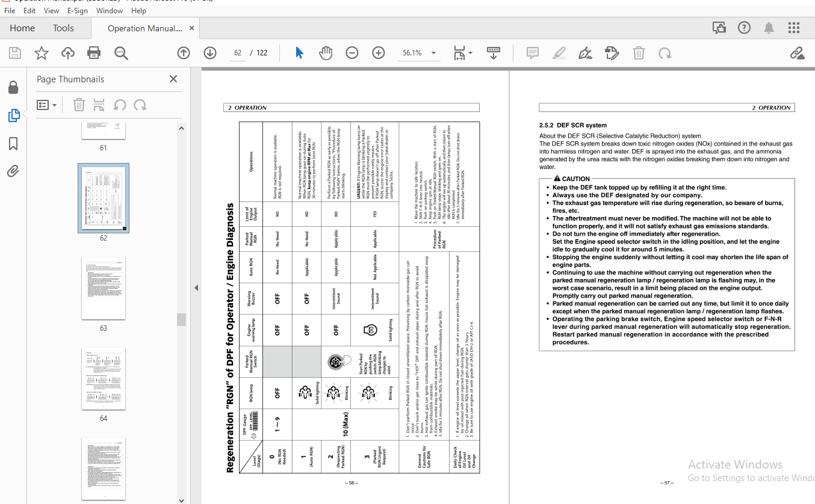Viewport: 815px width, 504px height.
Task: Share a link with chain icon
Action: [x=798, y=53]
